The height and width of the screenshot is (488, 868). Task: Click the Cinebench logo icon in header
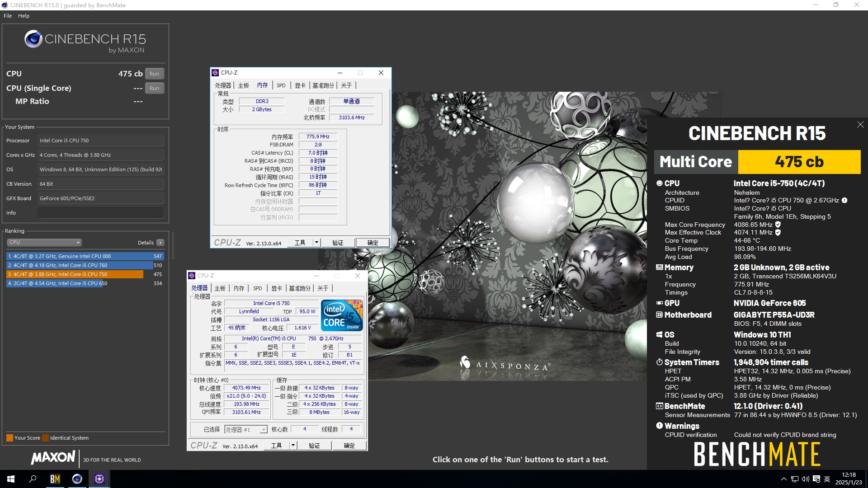click(x=33, y=39)
